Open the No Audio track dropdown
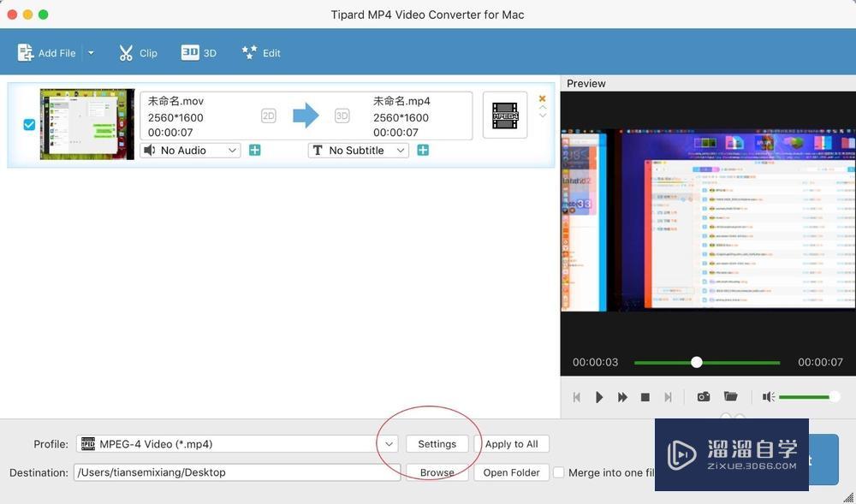 pyautogui.click(x=191, y=150)
